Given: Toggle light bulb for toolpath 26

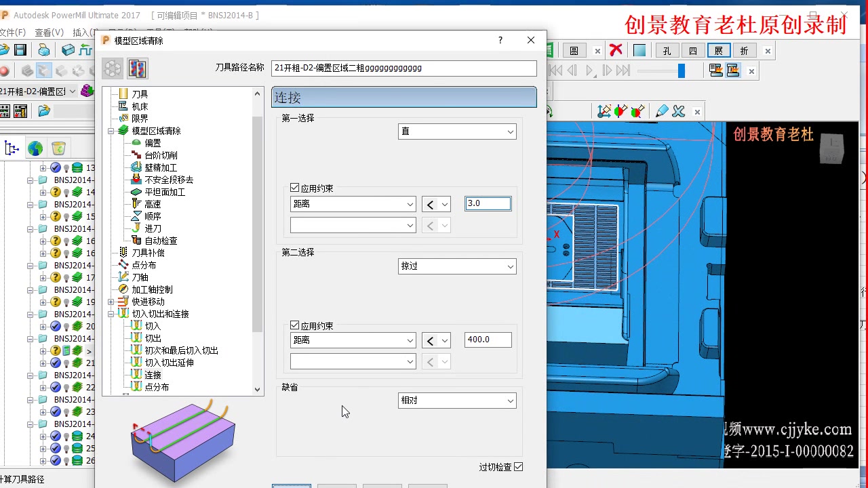Looking at the screenshot, I should (x=66, y=460).
